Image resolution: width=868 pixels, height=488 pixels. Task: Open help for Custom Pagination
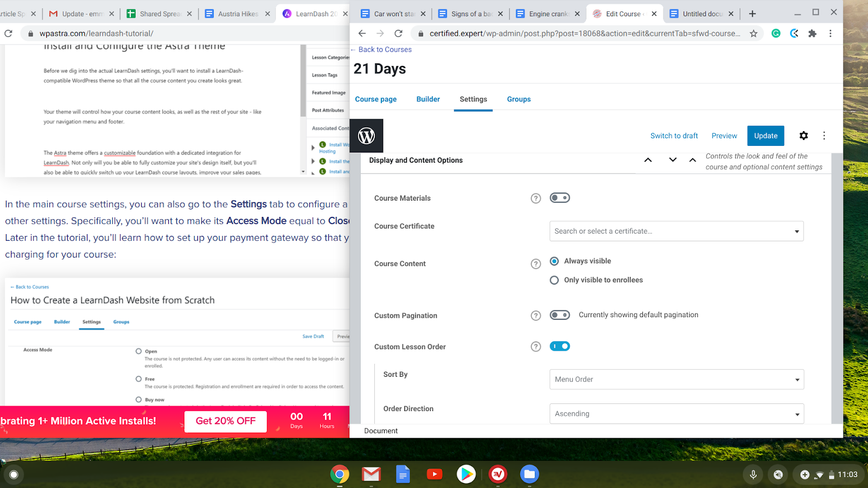point(535,316)
